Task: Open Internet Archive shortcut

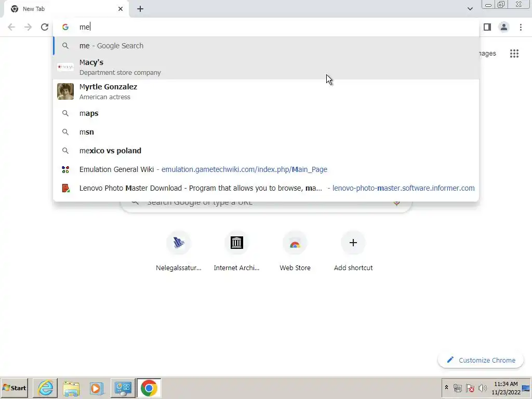Action: click(x=237, y=251)
